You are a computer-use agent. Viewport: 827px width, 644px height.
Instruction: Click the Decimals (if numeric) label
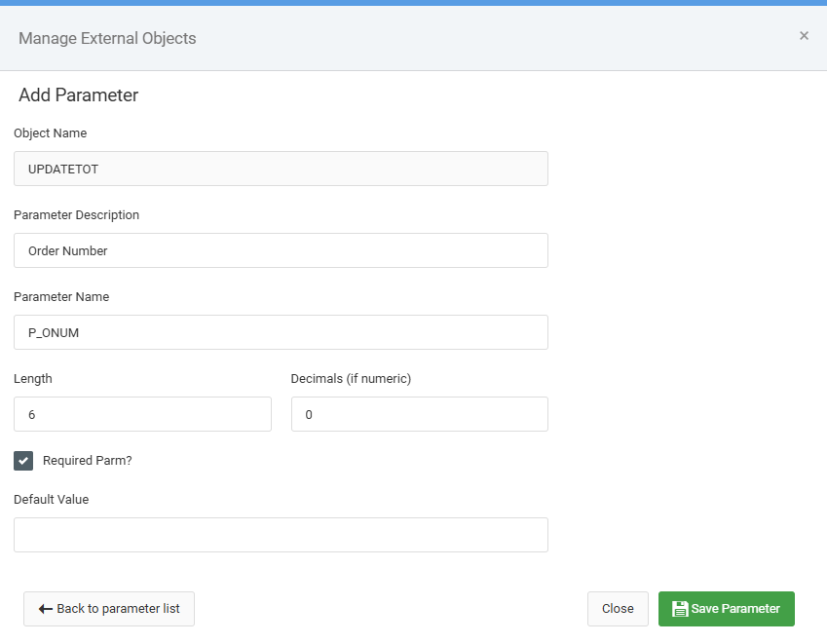point(351,379)
